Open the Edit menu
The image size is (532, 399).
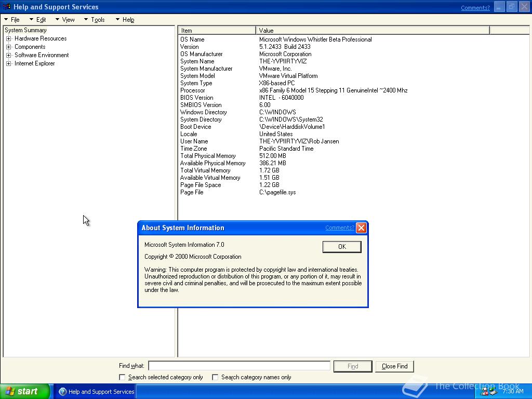[x=37, y=20]
